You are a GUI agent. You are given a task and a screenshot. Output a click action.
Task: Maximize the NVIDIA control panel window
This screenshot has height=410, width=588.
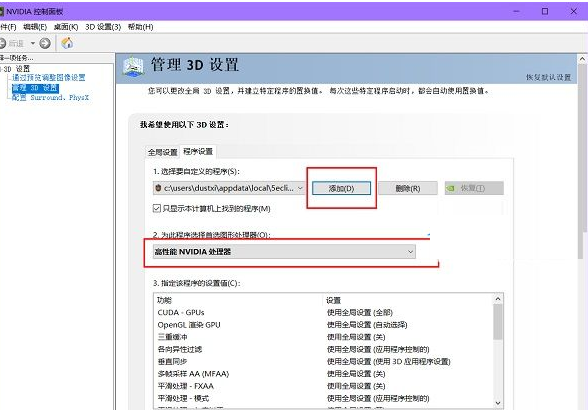pos(545,11)
